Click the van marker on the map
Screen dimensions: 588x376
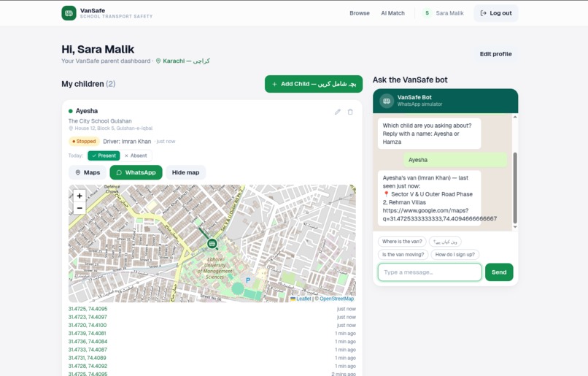click(212, 244)
